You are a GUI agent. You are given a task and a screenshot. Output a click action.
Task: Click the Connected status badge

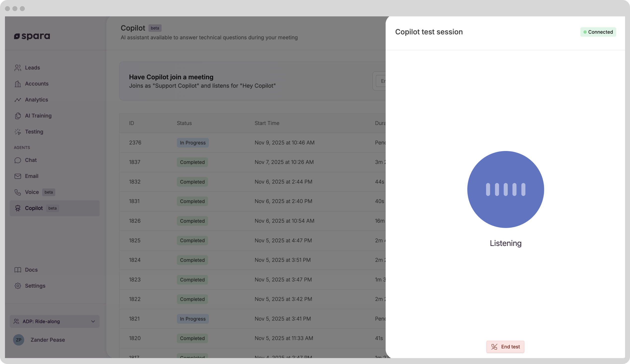tap(598, 32)
